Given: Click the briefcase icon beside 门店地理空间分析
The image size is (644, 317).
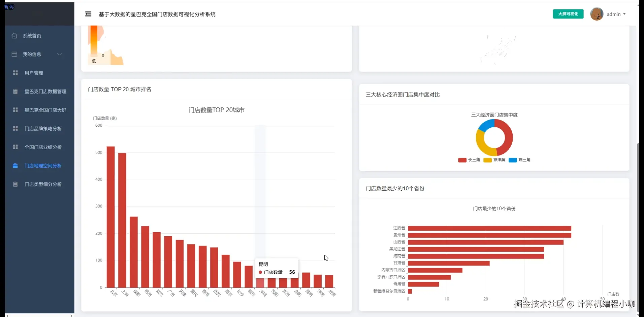Looking at the screenshot, I should tap(15, 165).
